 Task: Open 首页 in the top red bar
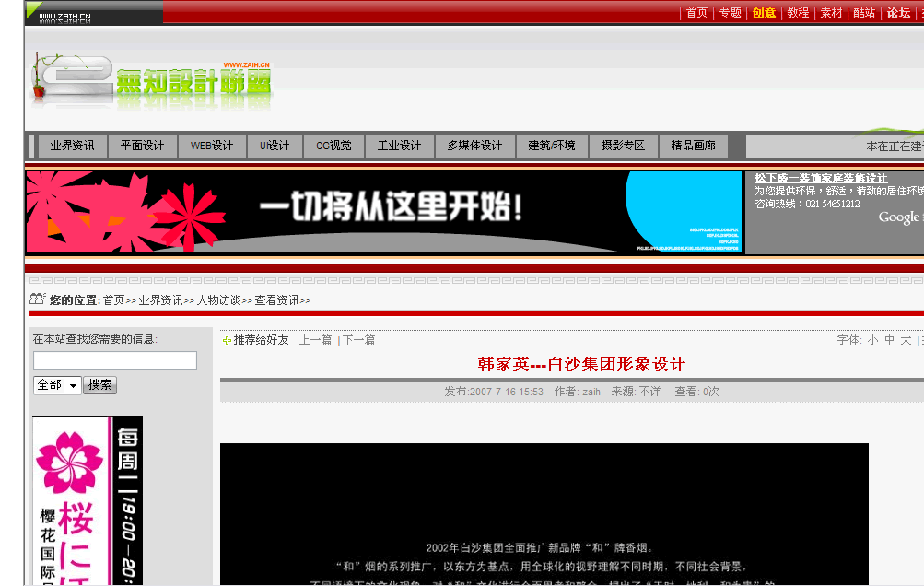696,12
